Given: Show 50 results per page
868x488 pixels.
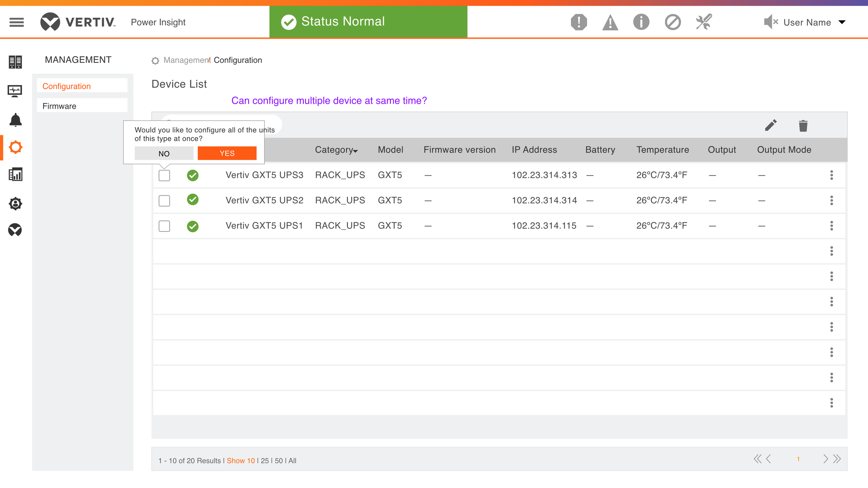Looking at the screenshot, I should pos(279,461).
